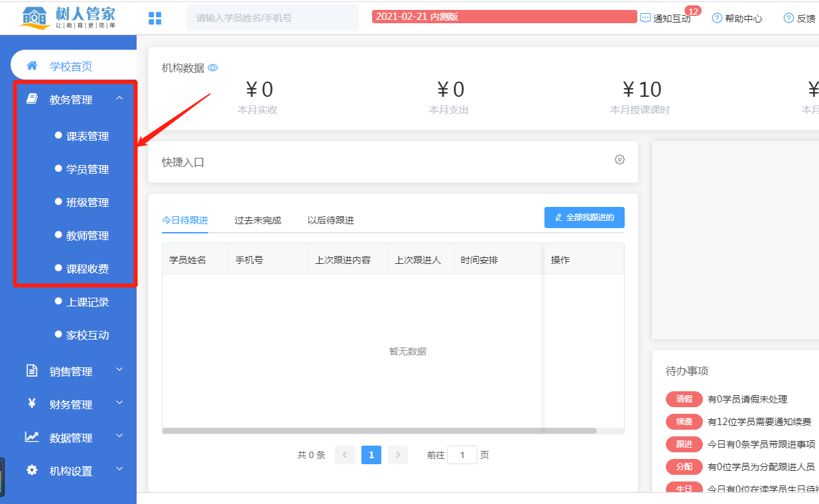Image resolution: width=819 pixels, height=504 pixels.
Task: Click the notification badge showing 12
Action: (x=692, y=11)
